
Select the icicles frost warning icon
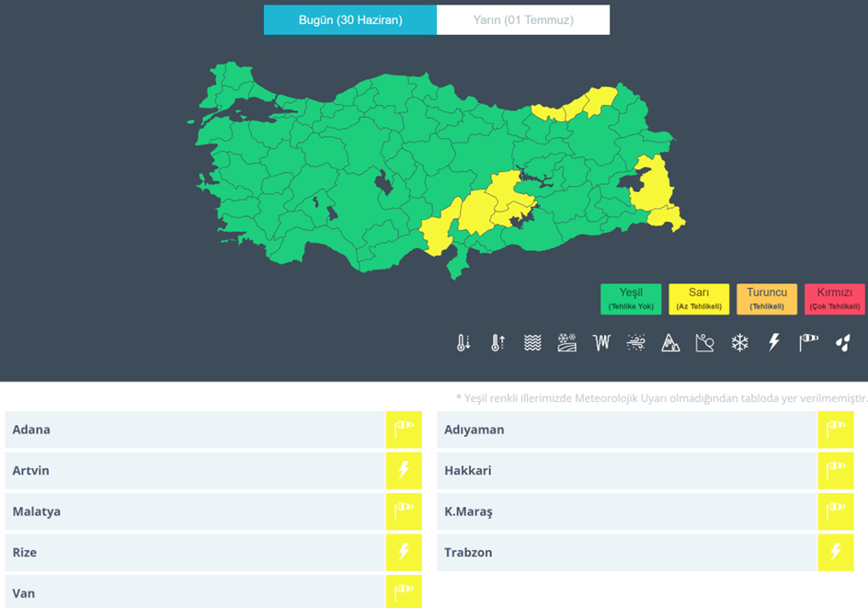(x=602, y=343)
